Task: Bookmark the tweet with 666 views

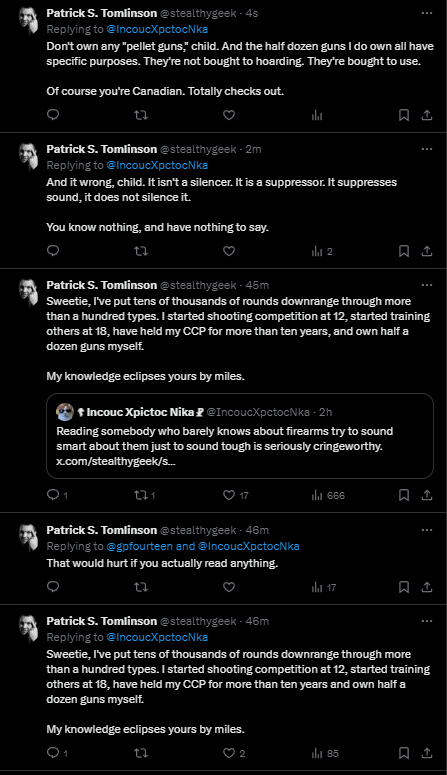Action: click(403, 495)
